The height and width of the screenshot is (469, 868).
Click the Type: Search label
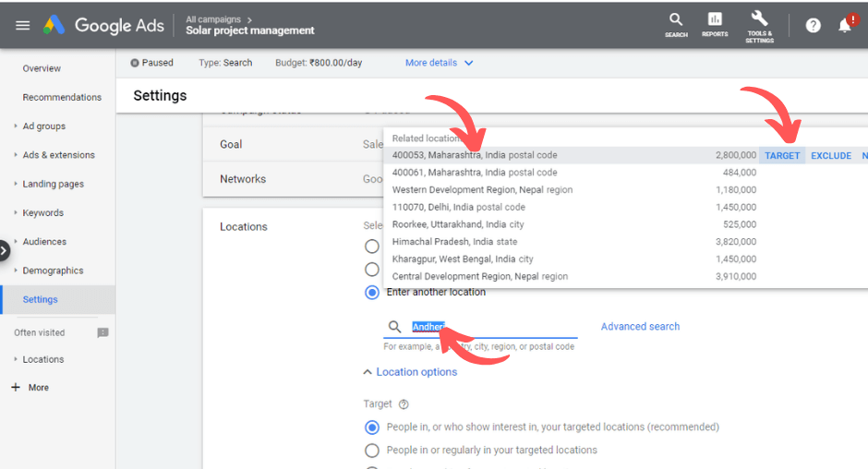pos(225,63)
